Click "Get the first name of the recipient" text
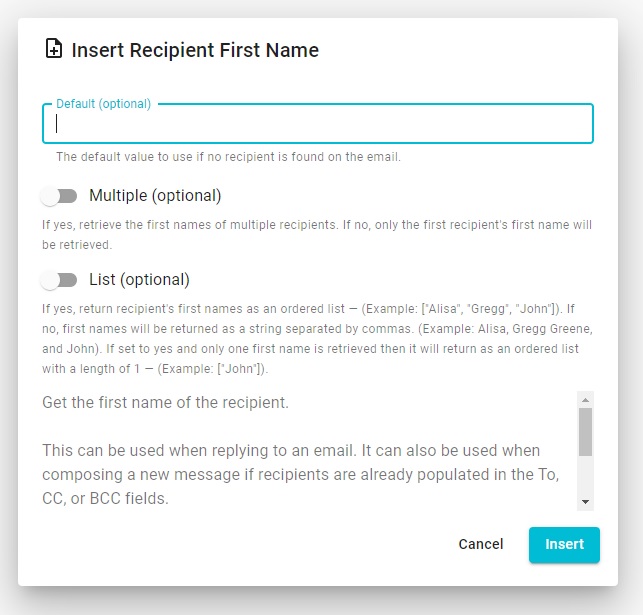 pyautogui.click(x=165, y=403)
